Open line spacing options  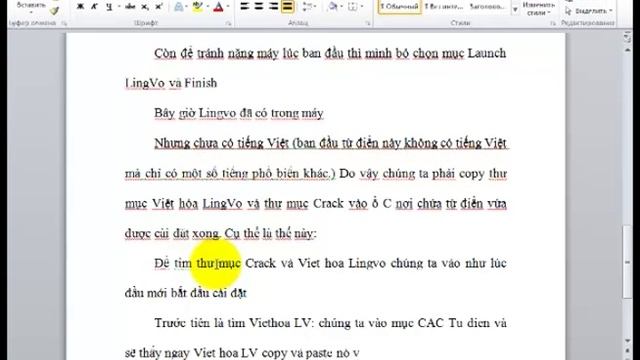tap(307, 7)
